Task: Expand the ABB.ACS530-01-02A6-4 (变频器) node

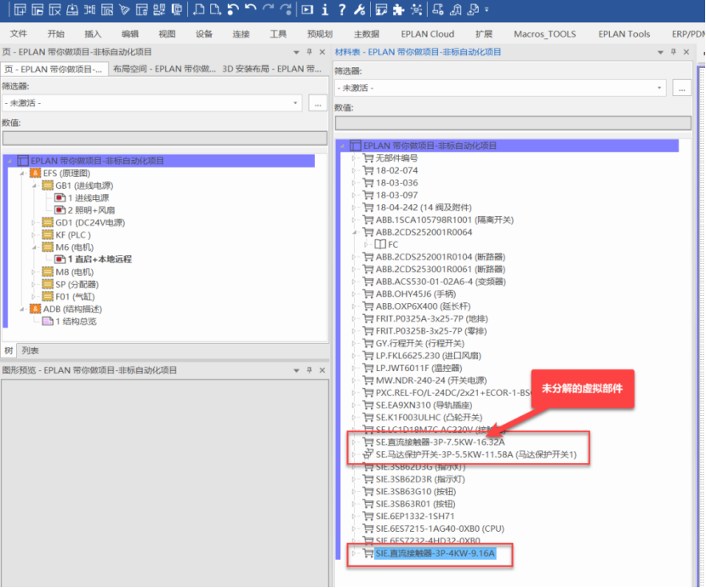Action: point(355,282)
